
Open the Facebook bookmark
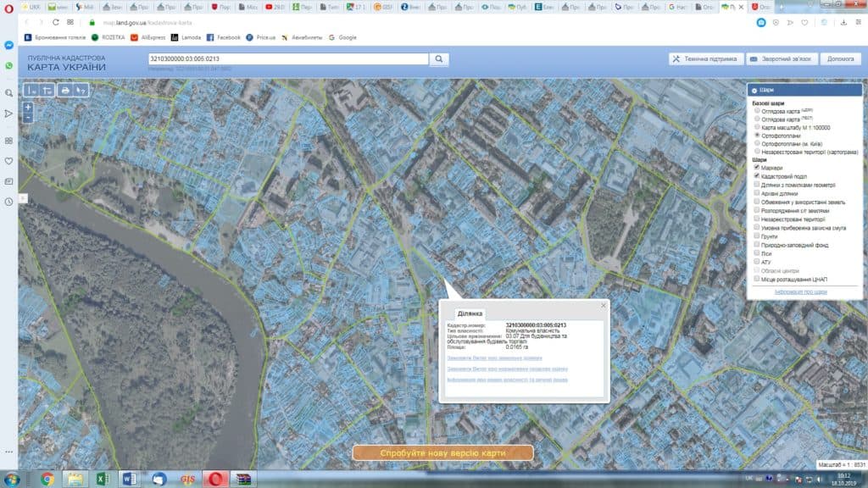coord(223,37)
